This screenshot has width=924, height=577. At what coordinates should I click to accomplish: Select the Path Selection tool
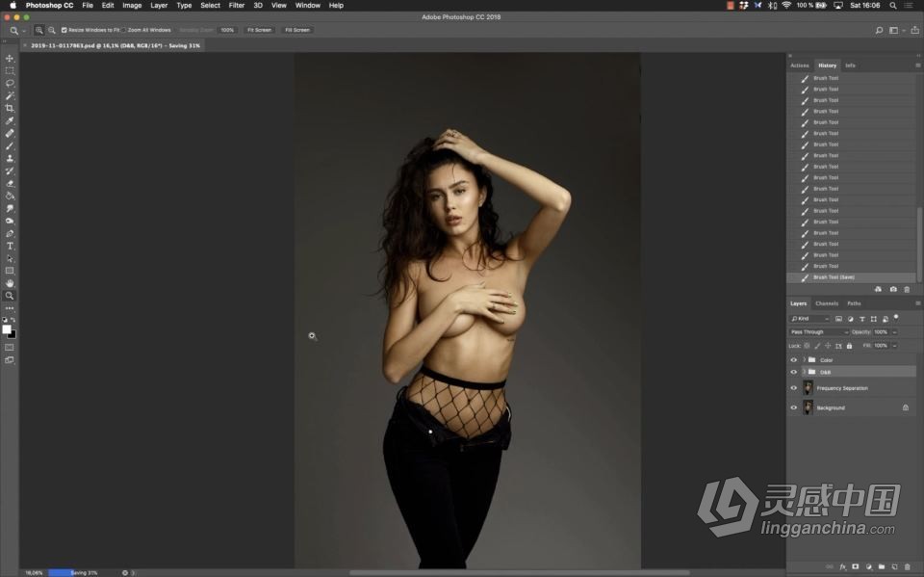point(10,258)
